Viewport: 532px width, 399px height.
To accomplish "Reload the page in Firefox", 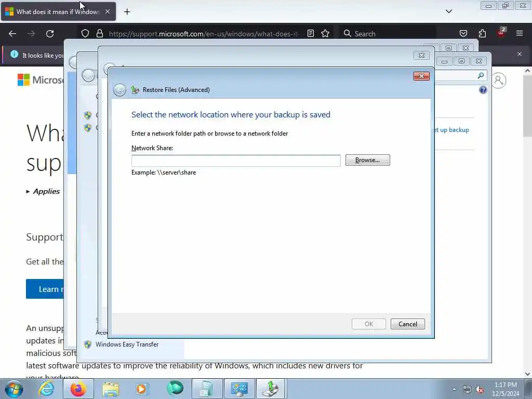I will coord(50,34).
